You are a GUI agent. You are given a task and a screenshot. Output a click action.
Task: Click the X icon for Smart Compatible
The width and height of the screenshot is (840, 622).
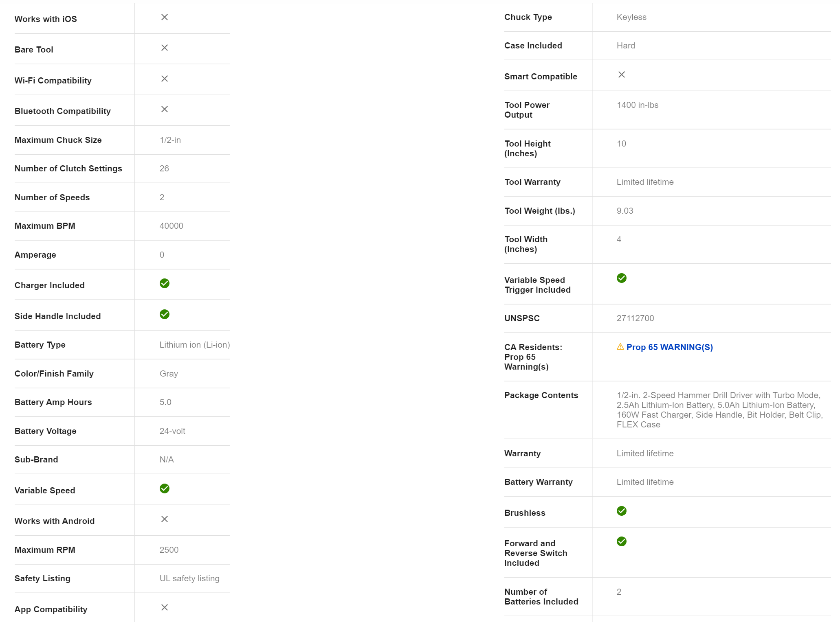[x=622, y=74]
